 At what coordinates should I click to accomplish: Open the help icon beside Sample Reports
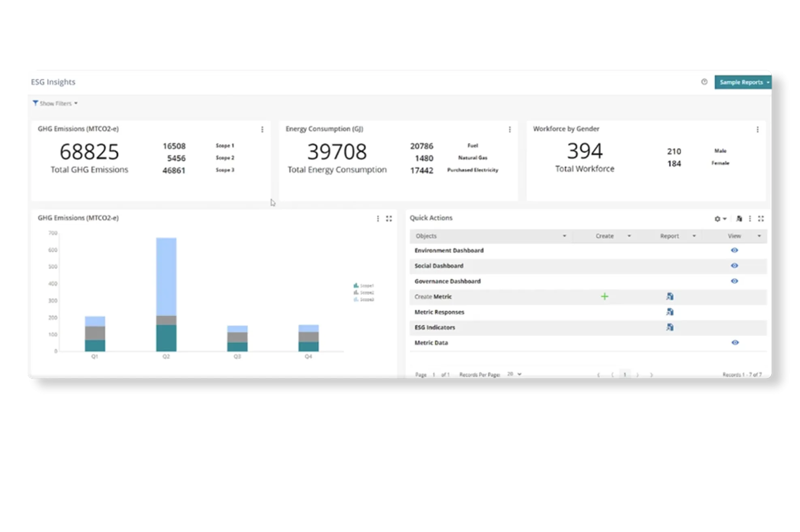click(x=704, y=82)
